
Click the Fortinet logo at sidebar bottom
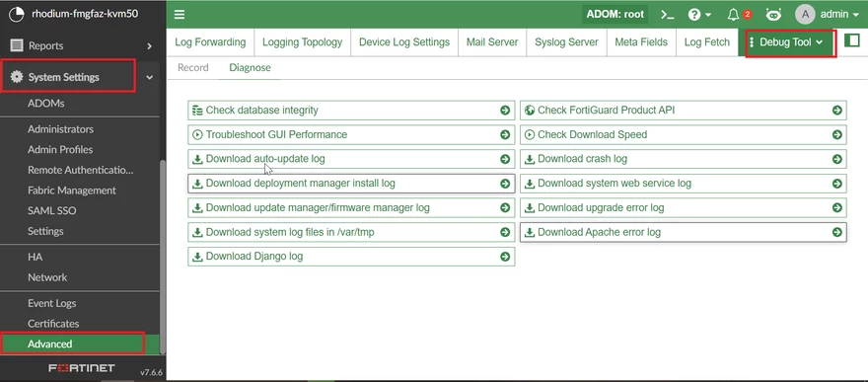coord(81,368)
